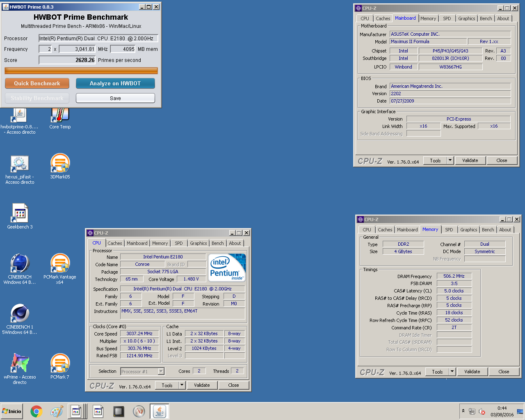525x420 pixels.
Task: Click Validate in the Mainboard CPU-Z window
Action: point(470,160)
